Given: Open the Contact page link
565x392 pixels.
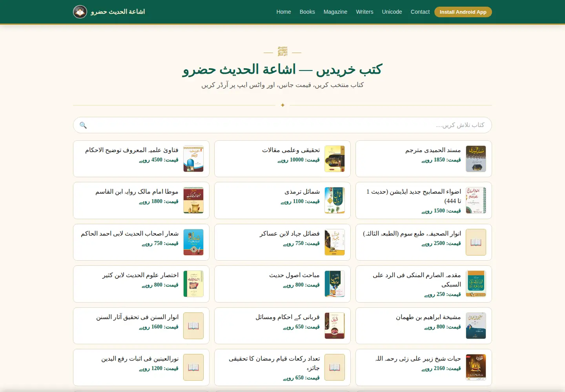Looking at the screenshot, I should 420,12.
